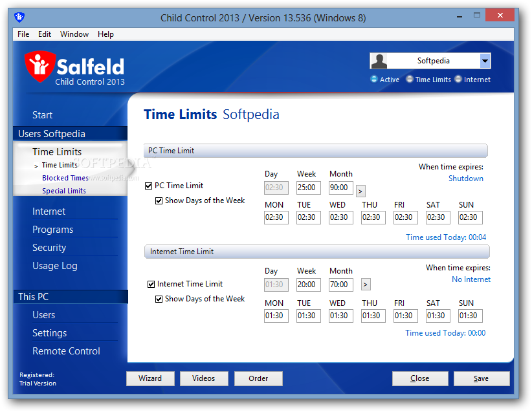Open the File menu
Screen dimensions: 532x412
(23, 34)
